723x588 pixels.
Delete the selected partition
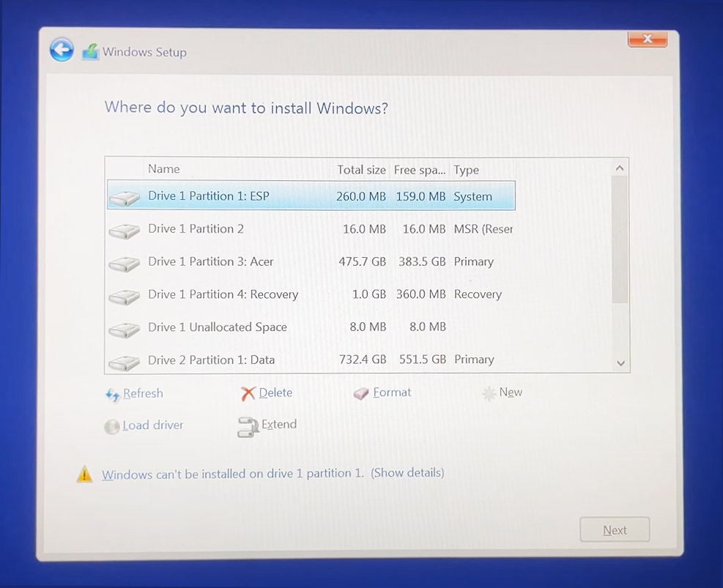275,392
